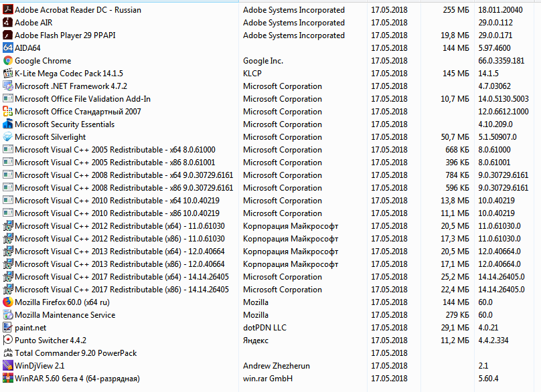Viewport: 541px width, 392px height.
Task: Select Microsoft Office Стандартный 2007 name
Action: pos(78,111)
